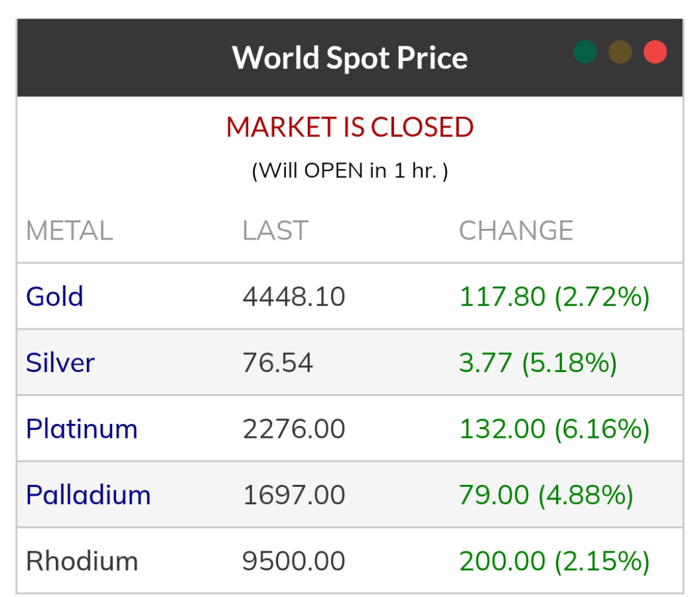Click the World Spot Price title

click(350, 58)
